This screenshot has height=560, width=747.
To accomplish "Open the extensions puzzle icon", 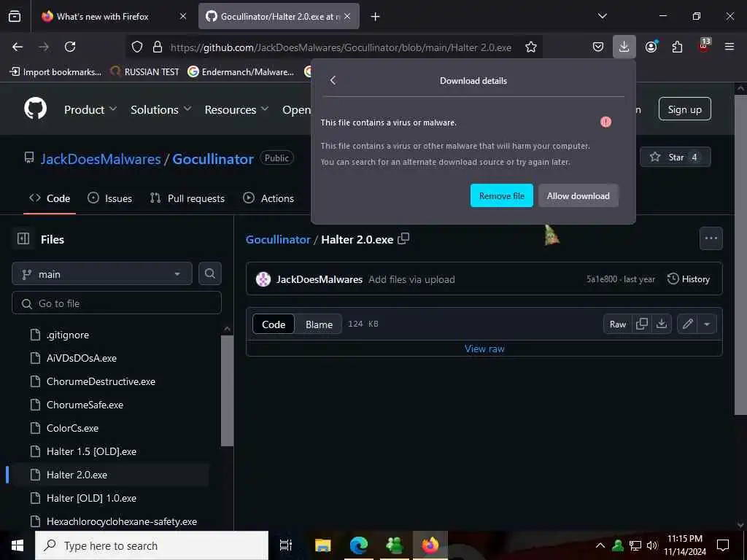I will (677, 47).
